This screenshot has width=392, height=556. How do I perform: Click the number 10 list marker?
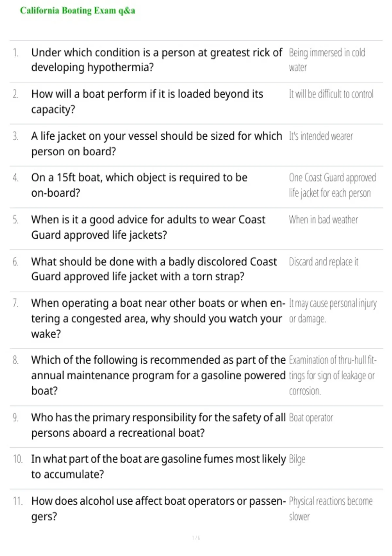(18, 459)
